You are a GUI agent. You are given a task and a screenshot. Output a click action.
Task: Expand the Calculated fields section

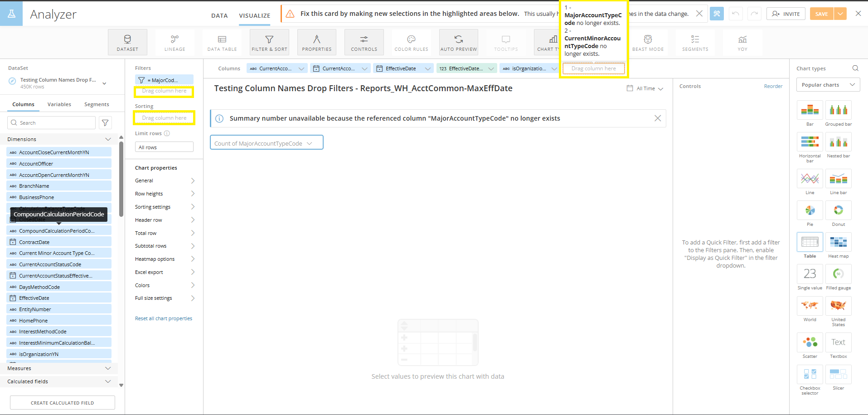(108, 381)
